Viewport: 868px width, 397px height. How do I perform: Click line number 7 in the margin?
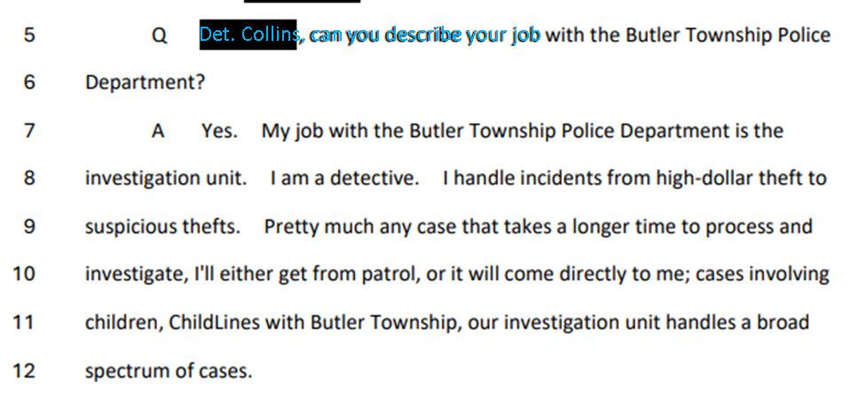[29, 131]
